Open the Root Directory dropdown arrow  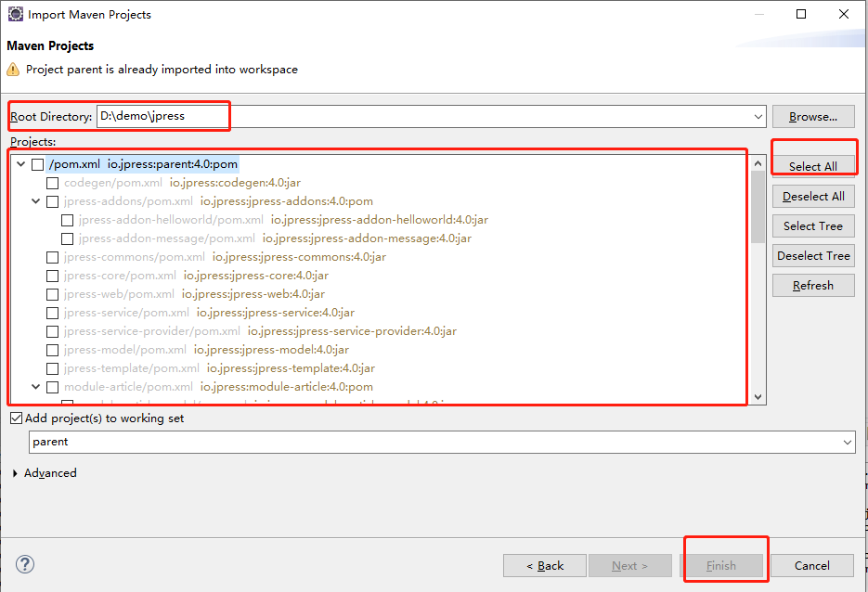pos(758,117)
